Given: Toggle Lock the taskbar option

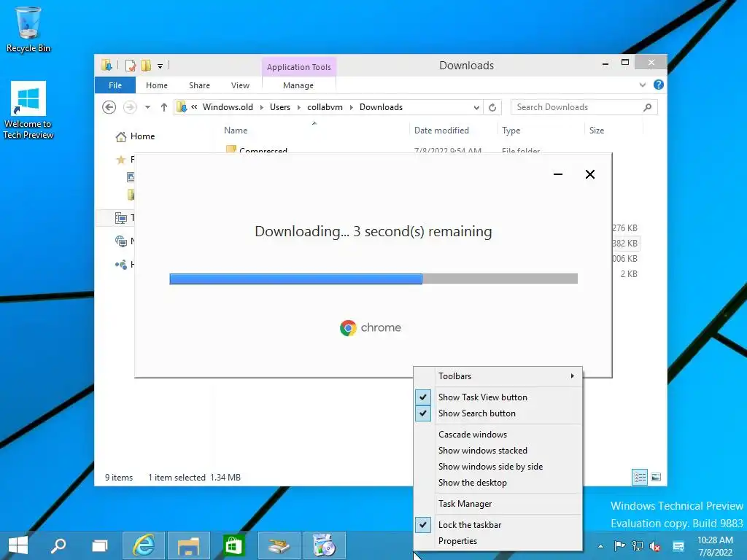Looking at the screenshot, I should [498, 525].
